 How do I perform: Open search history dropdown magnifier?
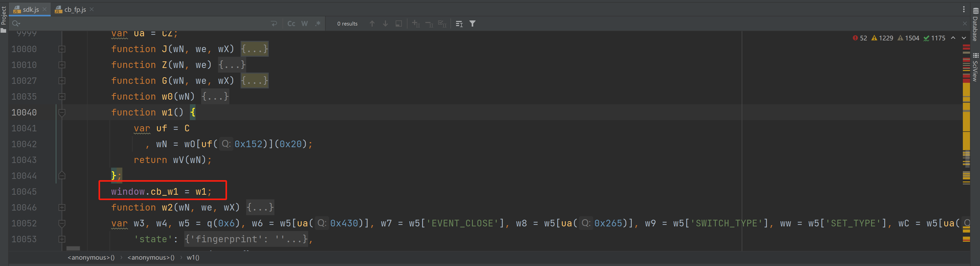click(x=16, y=24)
